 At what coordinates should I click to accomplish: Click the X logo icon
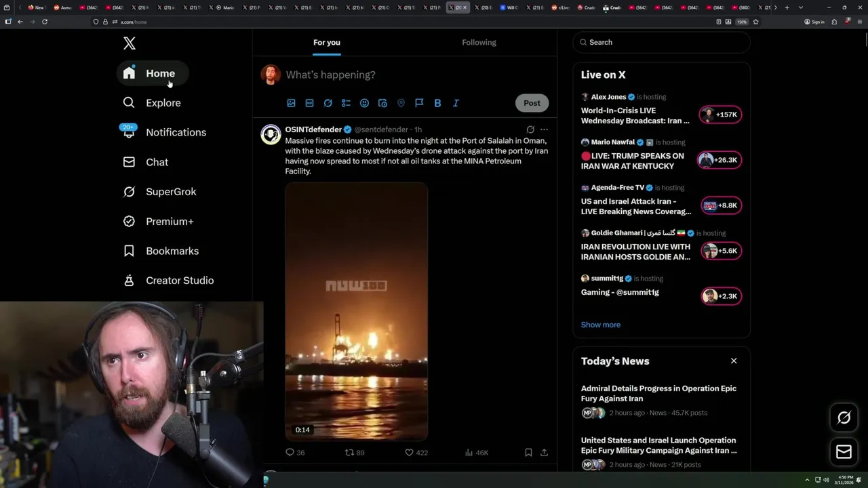coord(130,43)
